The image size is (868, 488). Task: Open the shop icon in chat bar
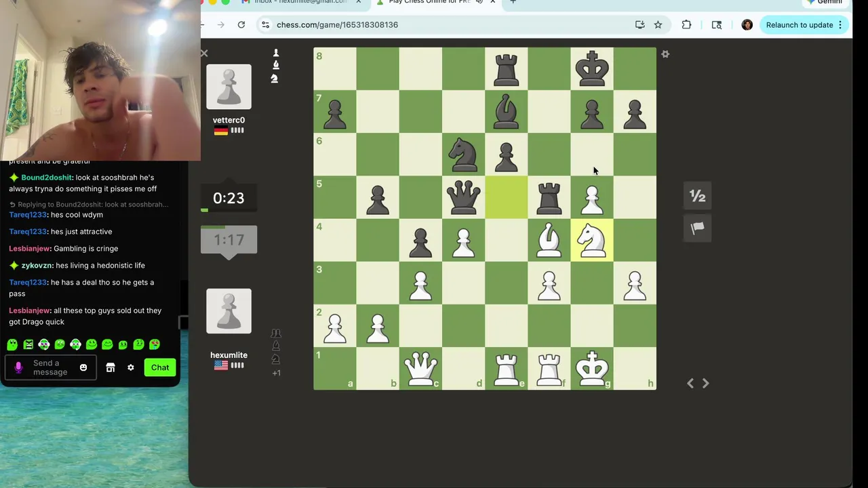tap(111, 367)
